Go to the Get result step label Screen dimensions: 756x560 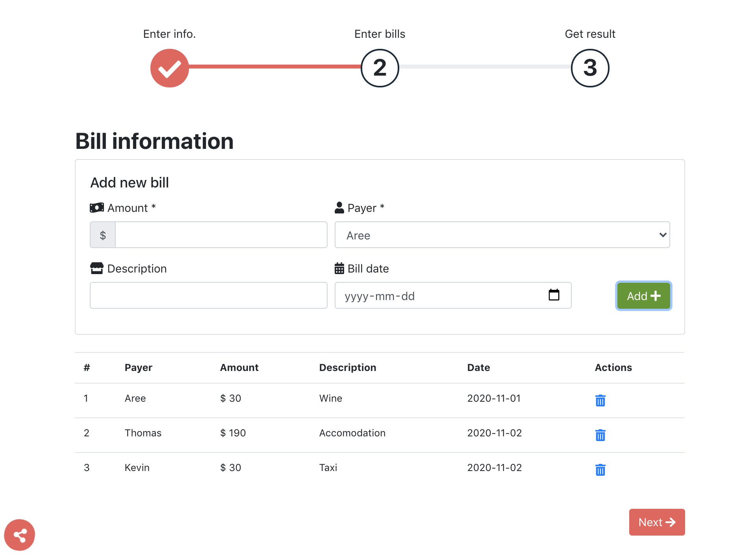click(x=590, y=34)
